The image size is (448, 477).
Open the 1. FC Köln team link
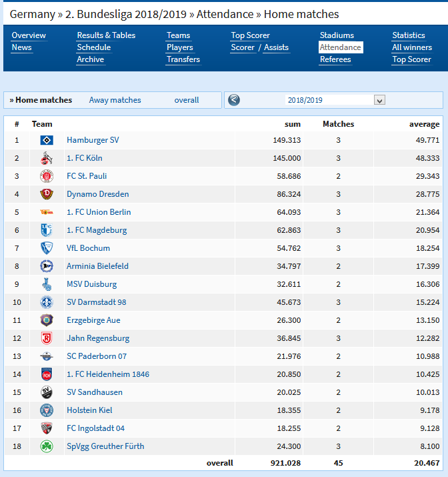pos(85,158)
